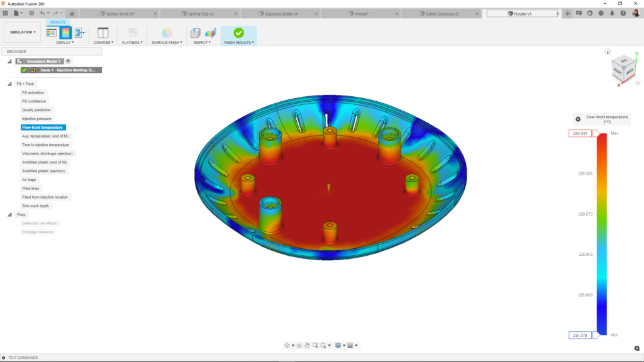The image size is (644, 362).
Task: Click the legend Min slider handle
Action: tap(596, 336)
